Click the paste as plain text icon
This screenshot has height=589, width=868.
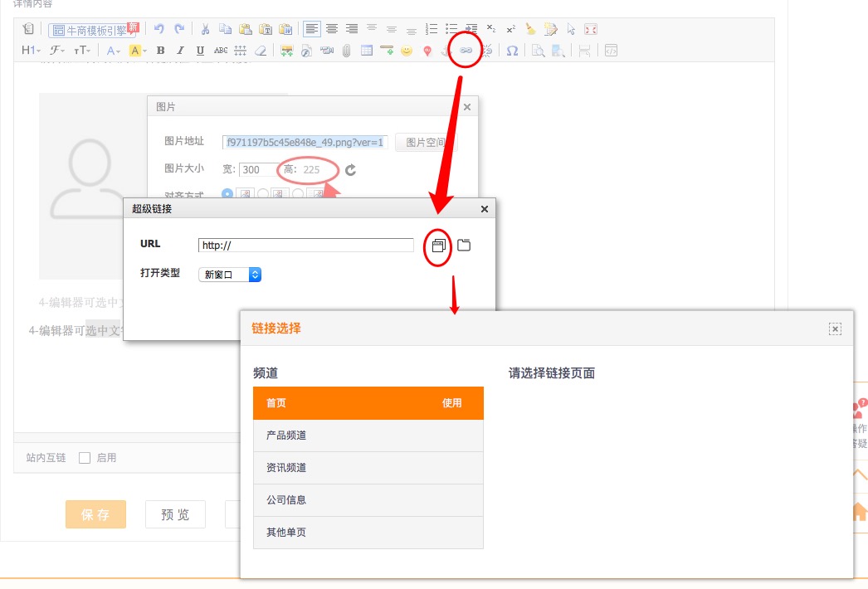pyautogui.click(x=266, y=29)
